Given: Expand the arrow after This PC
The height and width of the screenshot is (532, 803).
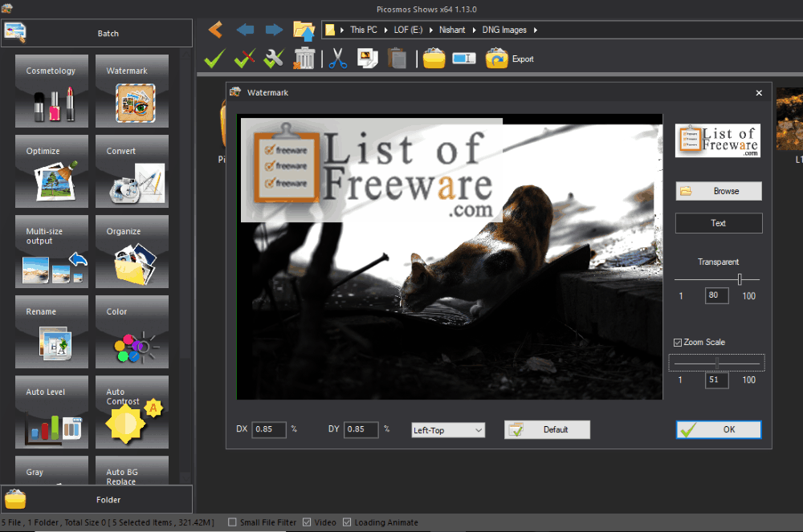Looking at the screenshot, I should coord(385,30).
